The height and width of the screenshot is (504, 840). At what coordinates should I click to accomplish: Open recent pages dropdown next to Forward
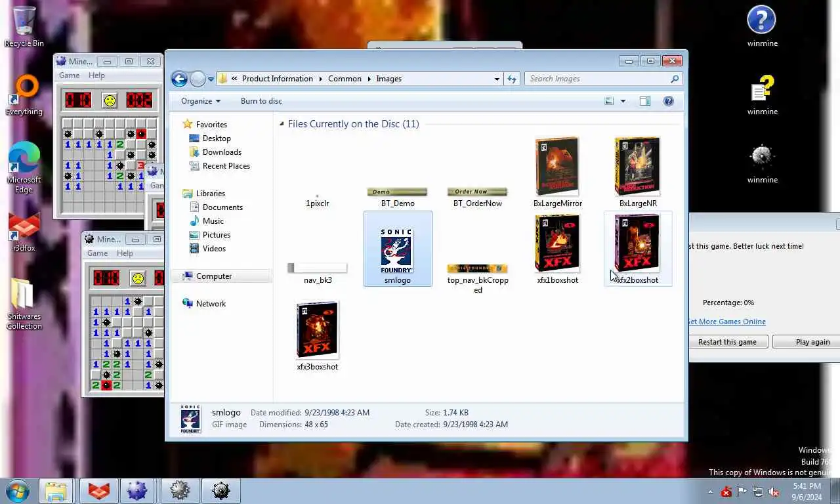211,79
